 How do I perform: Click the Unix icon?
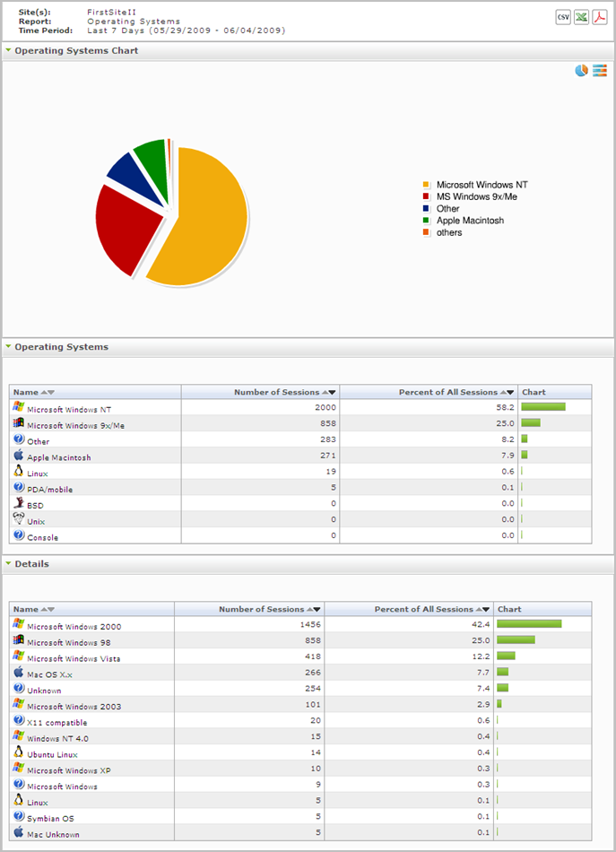19,518
